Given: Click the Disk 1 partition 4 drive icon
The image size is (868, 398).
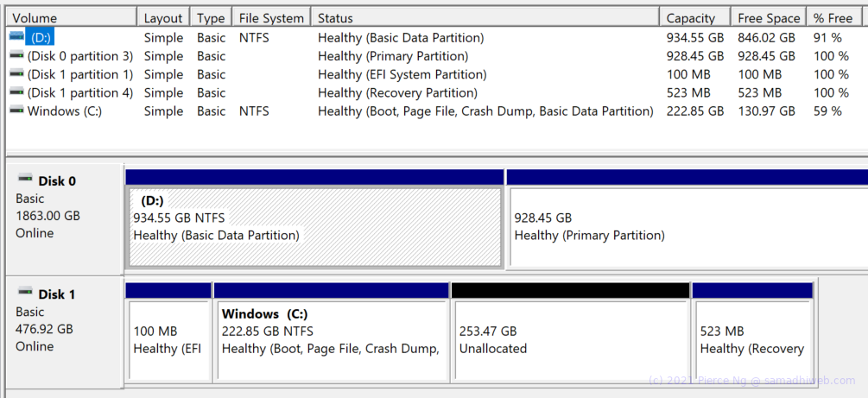Looking at the screenshot, I should pyautogui.click(x=16, y=92).
